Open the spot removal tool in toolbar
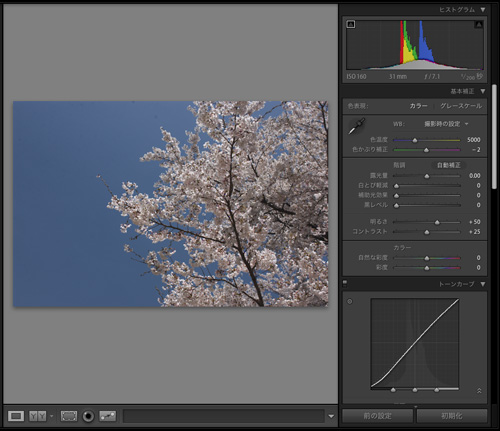Screen dimensions: 500x431 [x=108, y=416]
